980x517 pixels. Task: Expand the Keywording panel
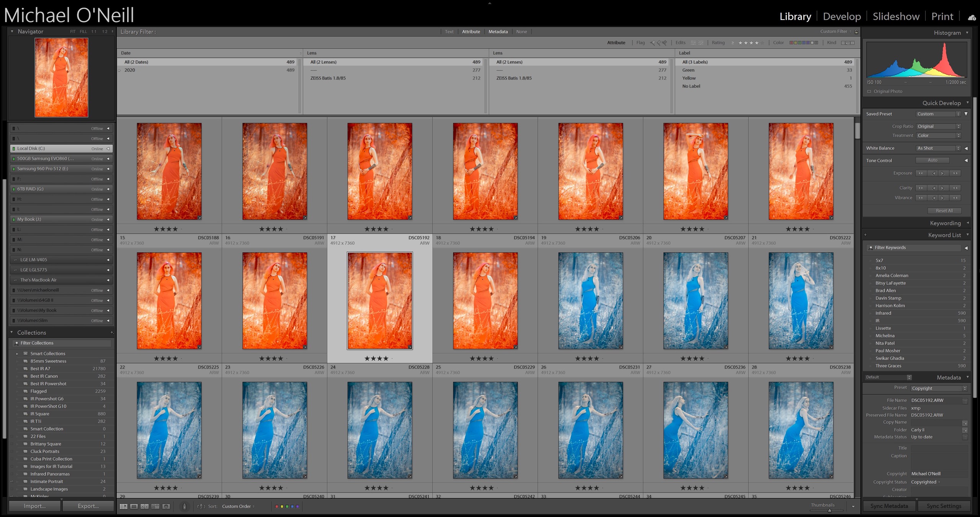click(x=968, y=223)
